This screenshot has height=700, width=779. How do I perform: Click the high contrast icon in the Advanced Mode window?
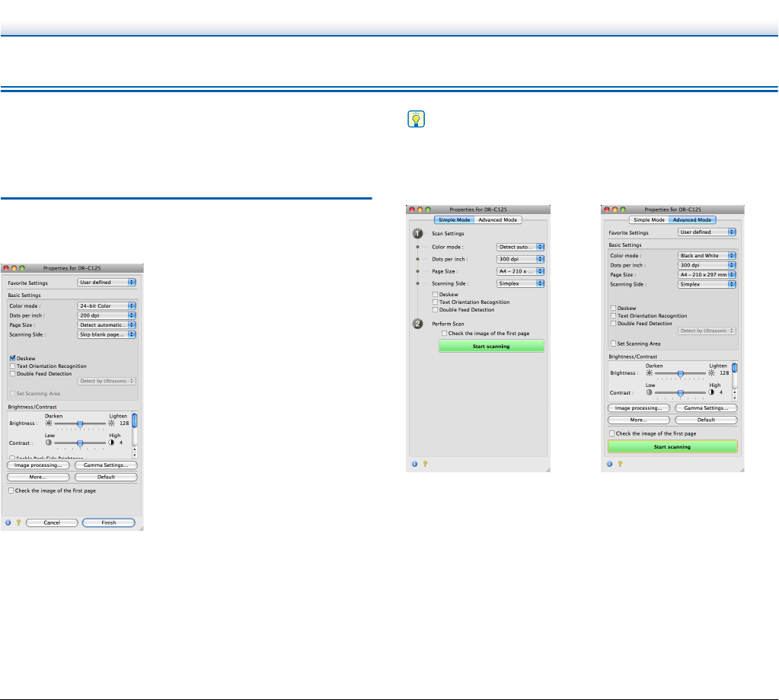pyautogui.click(x=711, y=392)
